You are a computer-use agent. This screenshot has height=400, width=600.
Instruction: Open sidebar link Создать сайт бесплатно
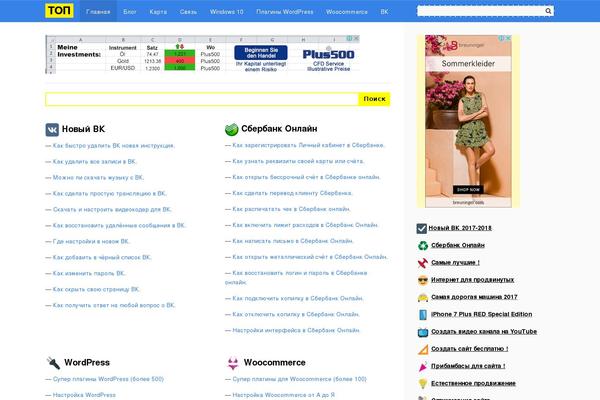(470, 349)
